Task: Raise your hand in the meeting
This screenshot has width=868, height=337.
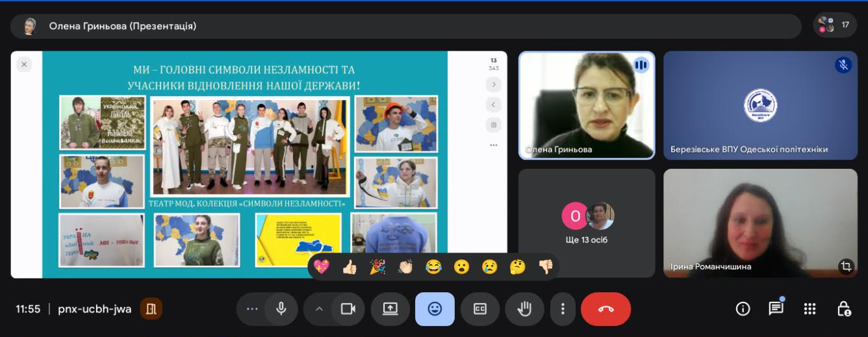Action: coord(524,309)
